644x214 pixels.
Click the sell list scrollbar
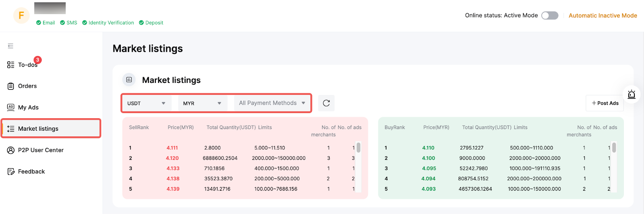pos(358,148)
